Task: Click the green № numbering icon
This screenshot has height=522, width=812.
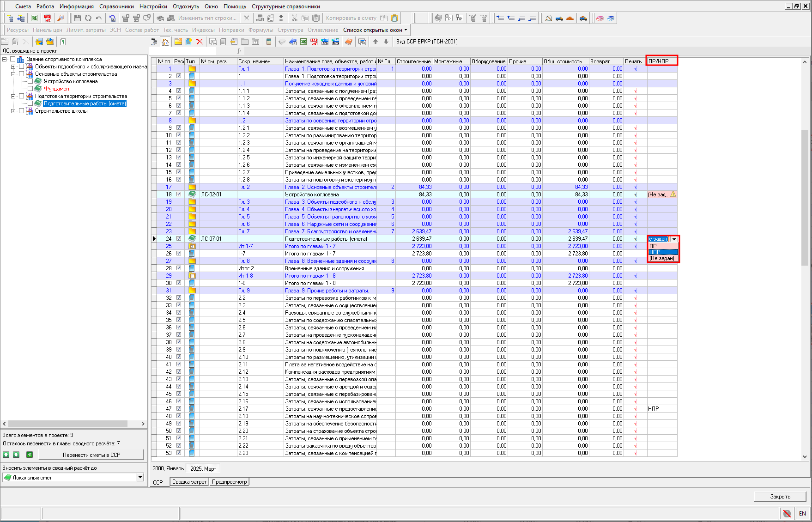Action: click(x=30, y=455)
